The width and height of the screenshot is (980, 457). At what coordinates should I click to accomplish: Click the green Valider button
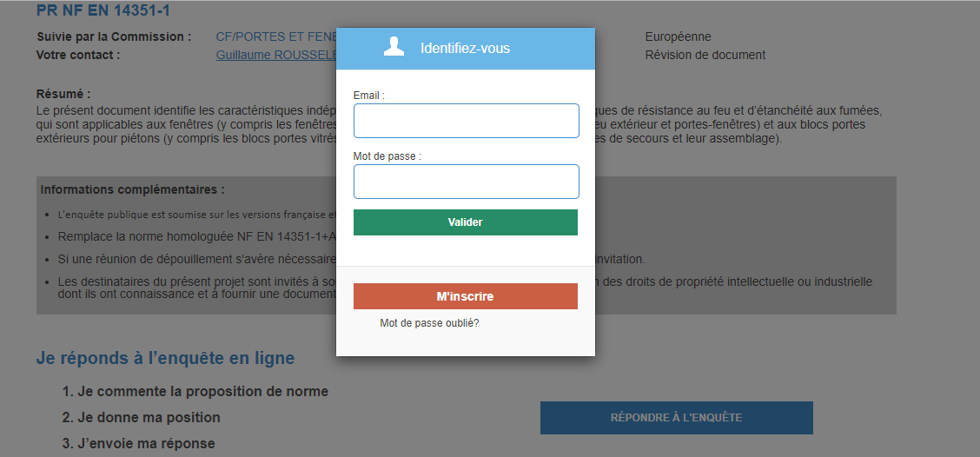pyautogui.click(x=466, y=222)
